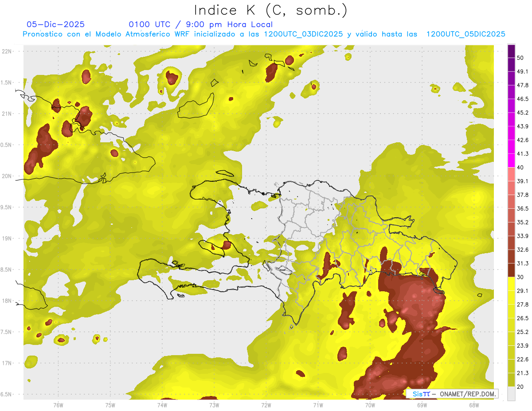The width and height of the screenshot is (532, 411).
Task: Click the "72W" longitude axis label
Action: [266, 405]
